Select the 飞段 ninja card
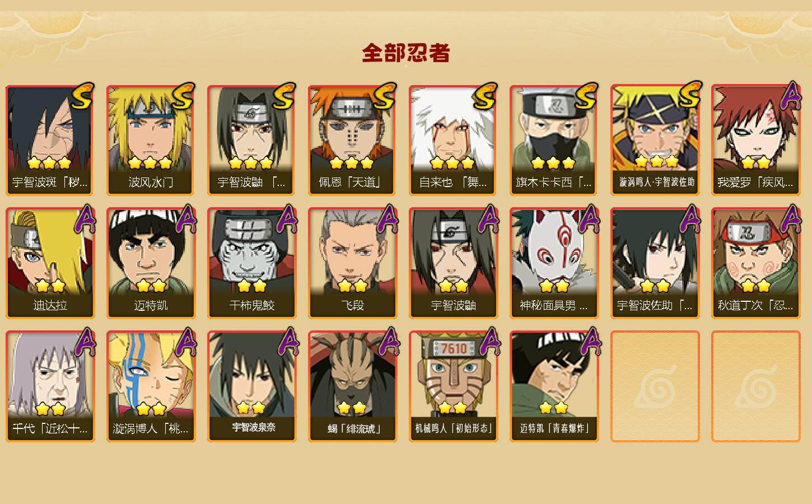The width and height of the screenshot is (812, 504). [x=353, y=263]
